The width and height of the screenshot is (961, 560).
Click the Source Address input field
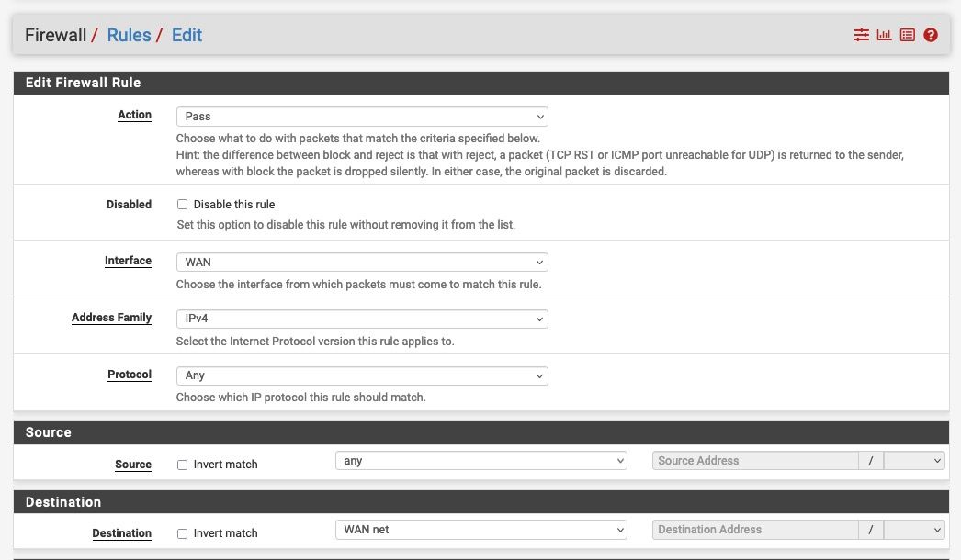pyautogui.click(x=754, y=461)
